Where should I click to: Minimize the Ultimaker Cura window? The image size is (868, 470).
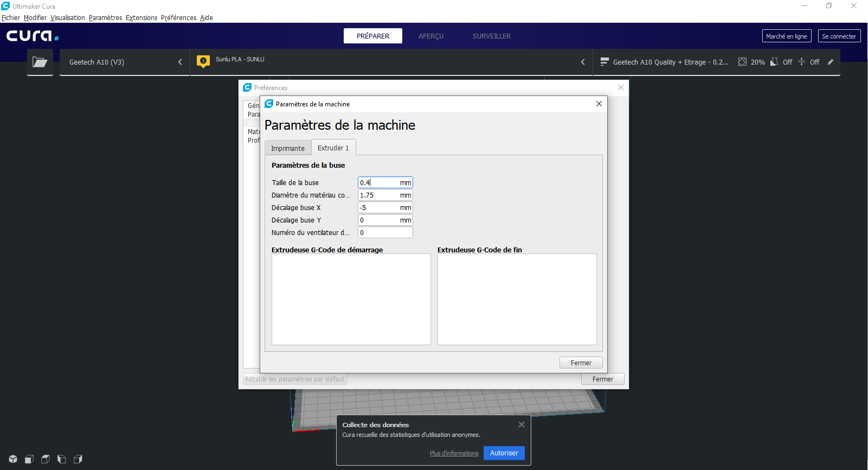[x=805, y=6]
